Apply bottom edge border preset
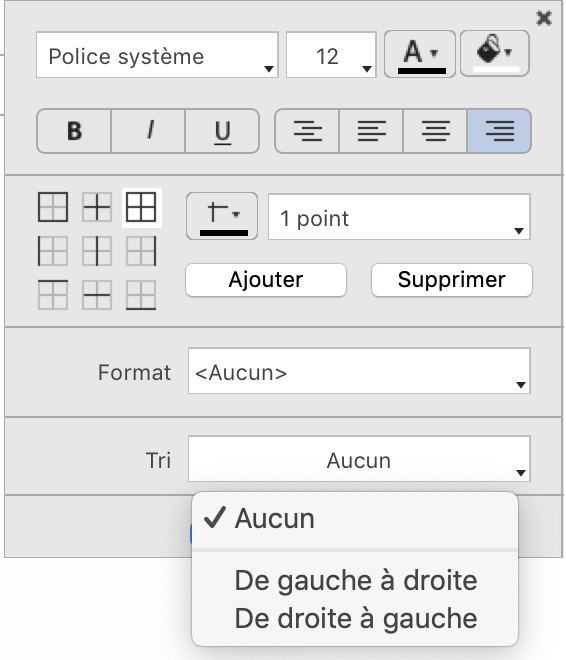The width and height of the screenshot is (566, 660). tap(141, 295)
